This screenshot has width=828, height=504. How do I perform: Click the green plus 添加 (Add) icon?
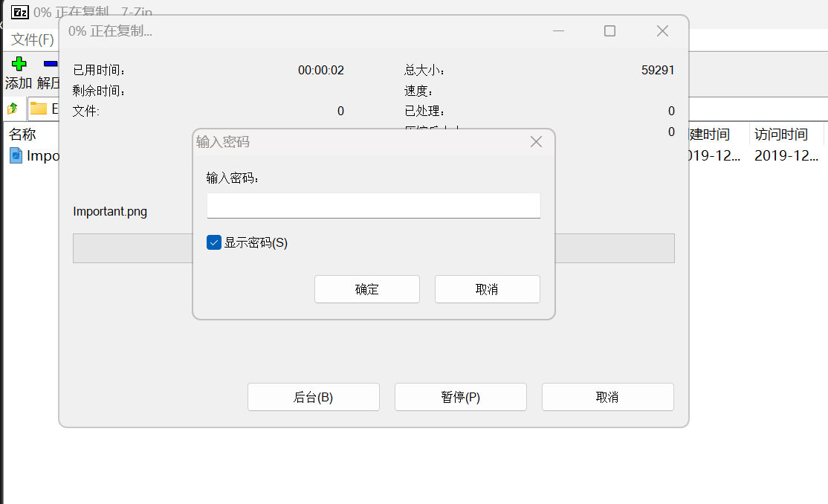pos(19,64)
